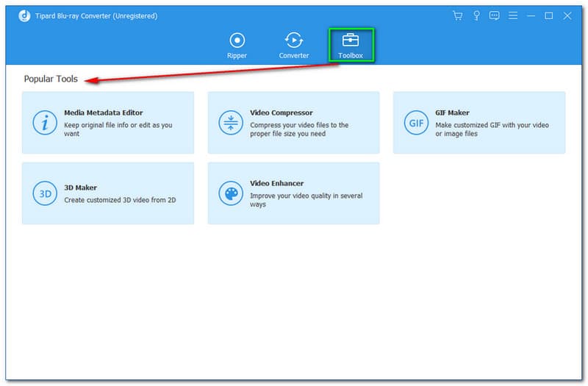
Task: Open 3D Maker via its title text
Action: click(81, 187)
